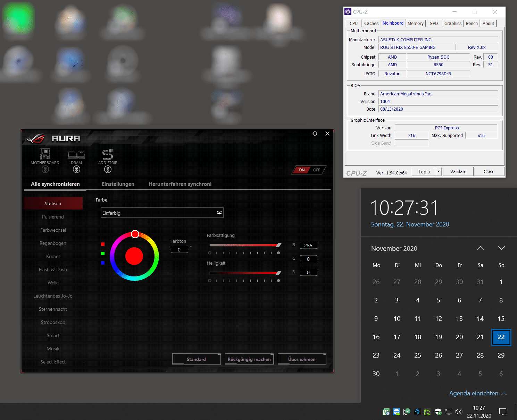This screenshot has width=517, height=420.
Task: Activate the Smart effect
Action: (x=53, y=335)
